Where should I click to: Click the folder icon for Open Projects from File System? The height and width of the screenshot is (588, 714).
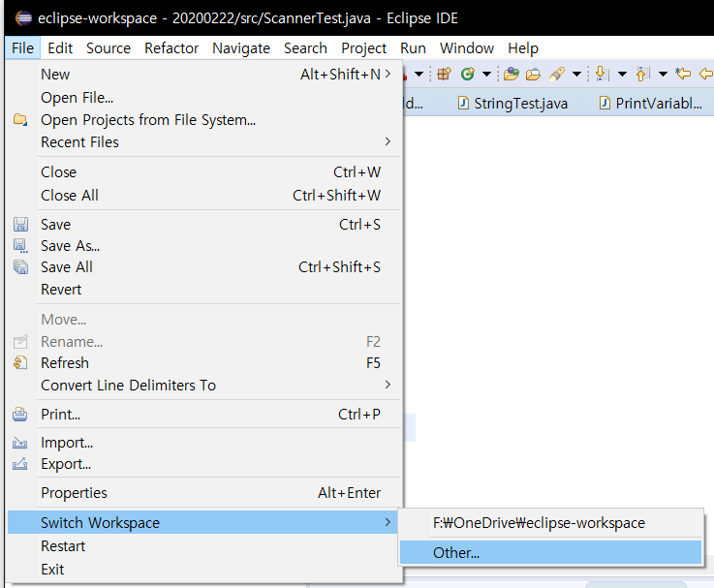20,120
